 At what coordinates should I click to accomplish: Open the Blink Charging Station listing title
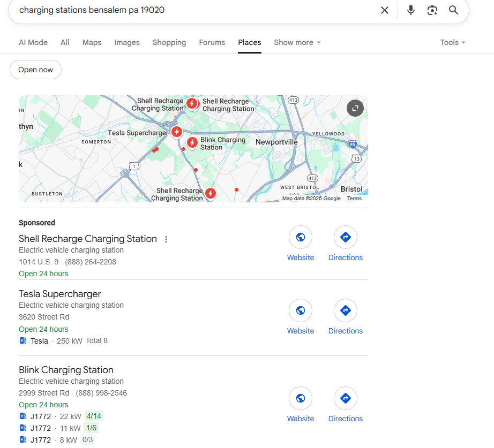66,370
